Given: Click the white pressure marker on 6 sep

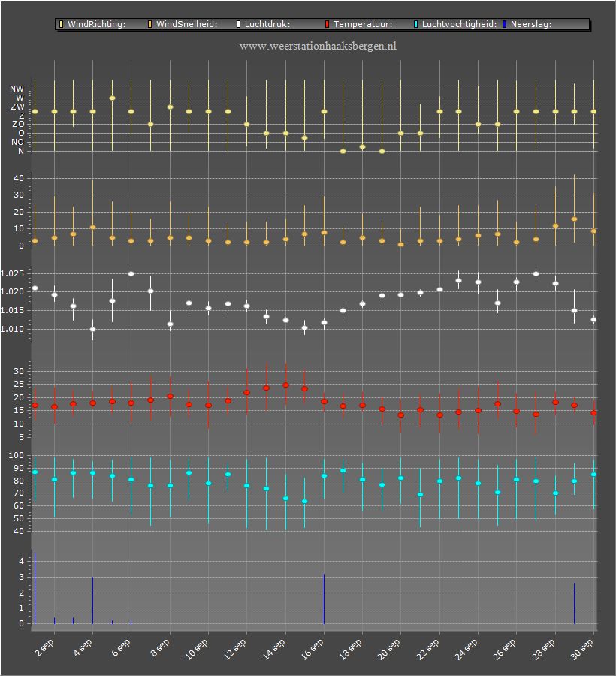Looking at the screenshot, I should (131, 273).
